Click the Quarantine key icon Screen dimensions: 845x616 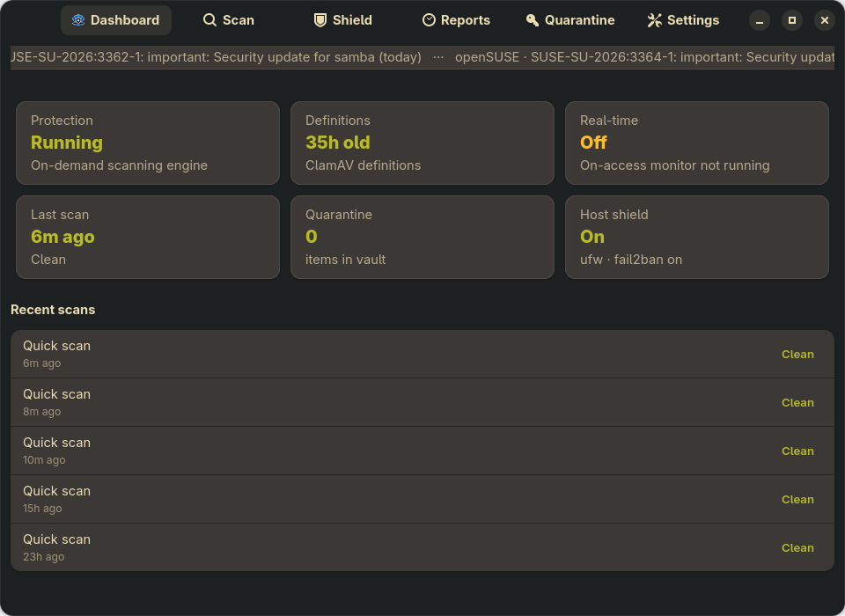tap(533, 20)
